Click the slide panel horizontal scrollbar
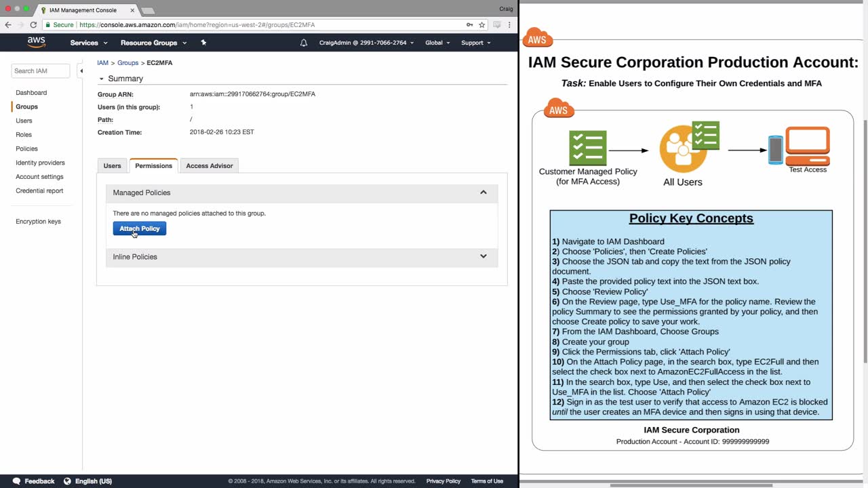The height and width of the screenshot is (488, 868). [691, 485]
